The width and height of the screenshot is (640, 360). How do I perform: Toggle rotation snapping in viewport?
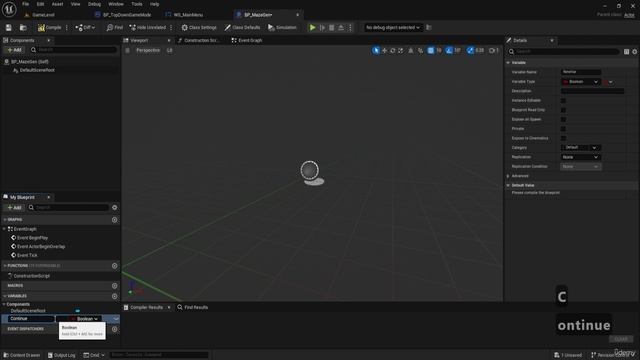tap(449, 51)
